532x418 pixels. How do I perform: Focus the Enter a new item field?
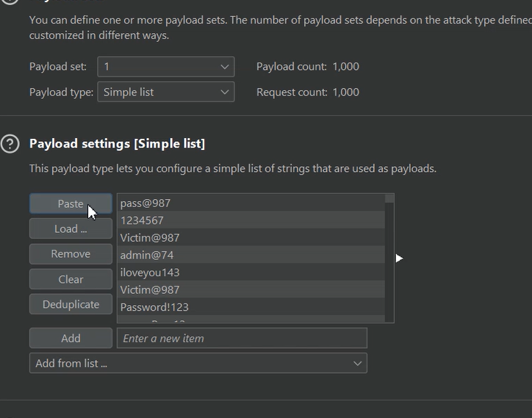tap(241, 338)
